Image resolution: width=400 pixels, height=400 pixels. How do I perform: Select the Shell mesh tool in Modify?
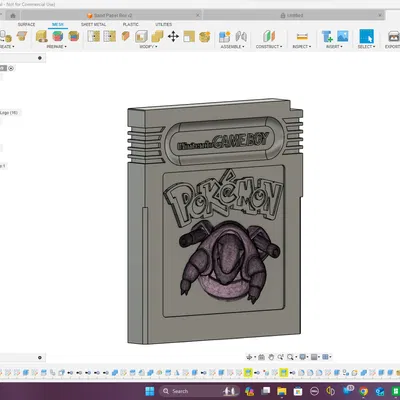point(141,36)
